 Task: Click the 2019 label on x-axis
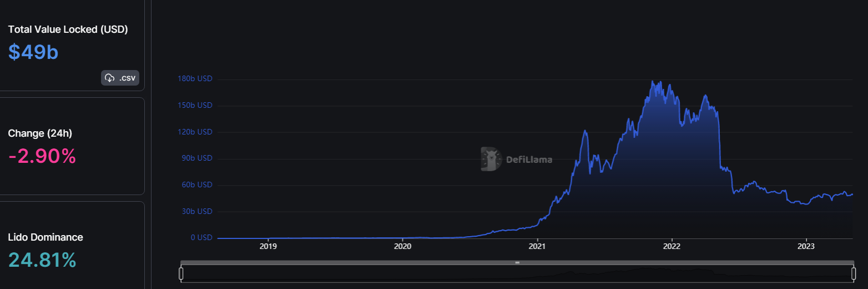coord(268,246)
